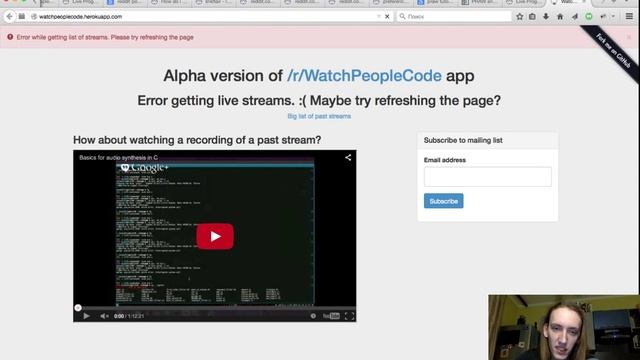
Task: Click the 0:00 / 1:12:21 time display
Action: [129, 316]
